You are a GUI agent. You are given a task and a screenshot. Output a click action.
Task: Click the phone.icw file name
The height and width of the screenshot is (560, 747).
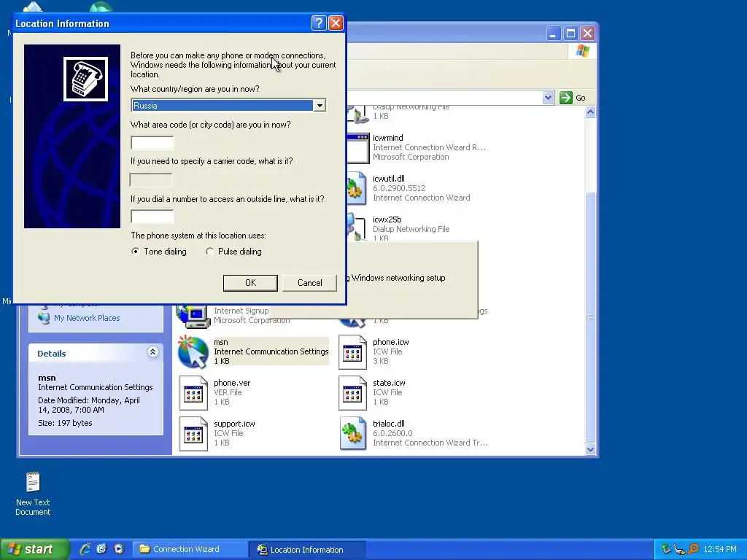point(391,342)
